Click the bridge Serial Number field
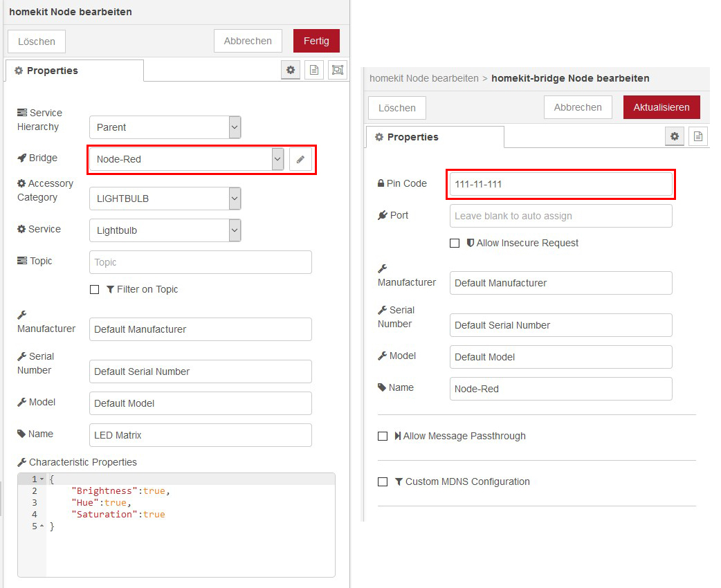Screen dimensions: 721x588 [561, 325]
